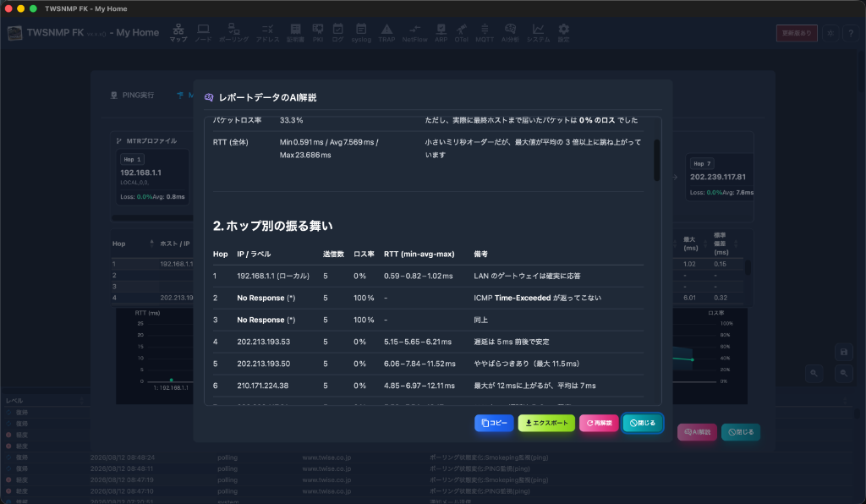
Task: Sort the Hop column by its arrows
Action: (152, 244)
